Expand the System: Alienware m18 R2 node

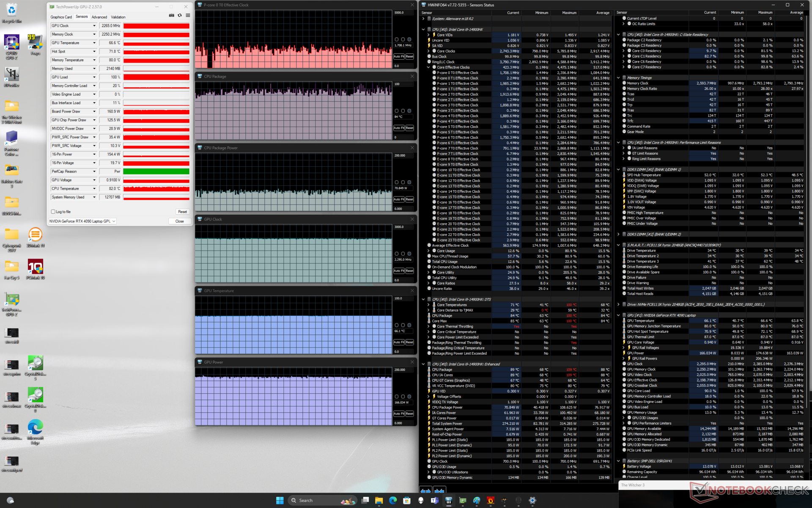tap(423, 19)
